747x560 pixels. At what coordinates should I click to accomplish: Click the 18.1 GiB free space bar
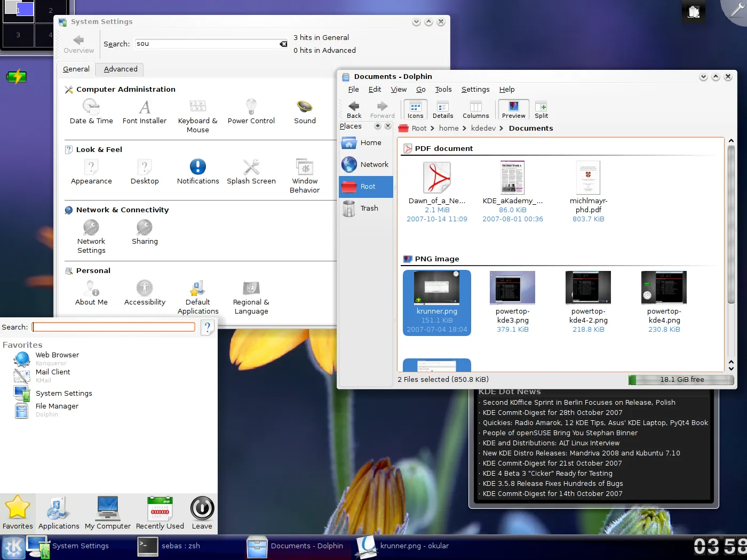pos(681,380)
